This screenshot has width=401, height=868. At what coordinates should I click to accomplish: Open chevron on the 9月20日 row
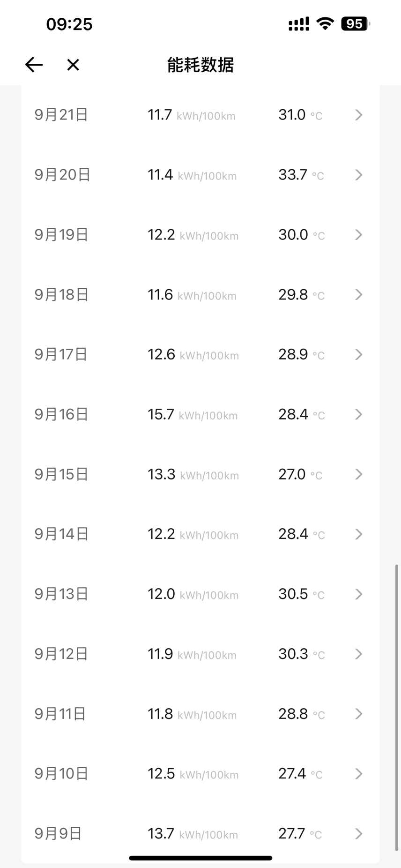[359, 175]
